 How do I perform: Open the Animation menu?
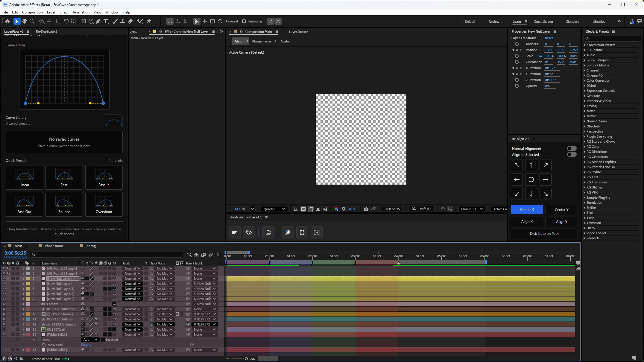coord(81,12)
